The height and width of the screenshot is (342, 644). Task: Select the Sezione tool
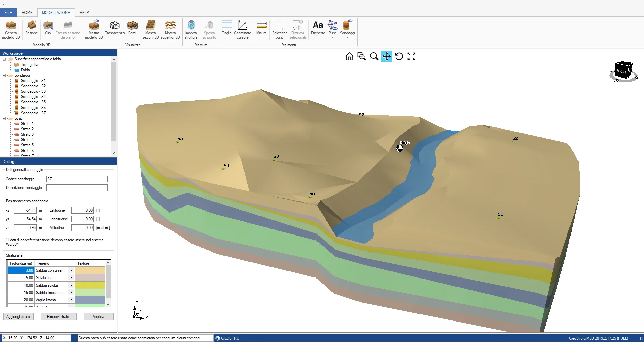[x=31, y=28]
